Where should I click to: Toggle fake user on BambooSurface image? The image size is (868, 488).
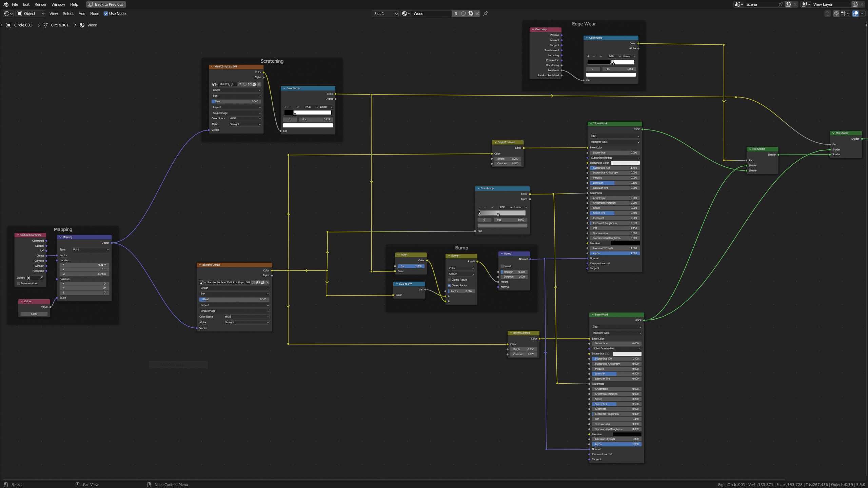[253, 282]
